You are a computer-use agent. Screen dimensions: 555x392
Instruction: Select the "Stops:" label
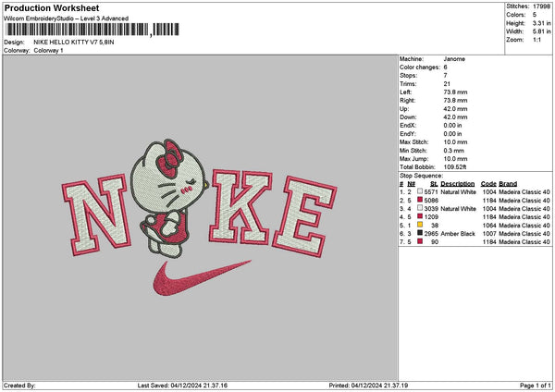pyautogui.click(x=409, y=76)
